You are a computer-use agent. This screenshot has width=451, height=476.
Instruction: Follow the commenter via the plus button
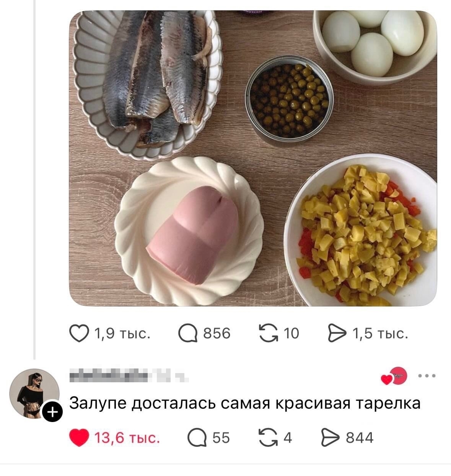(52, 411)
